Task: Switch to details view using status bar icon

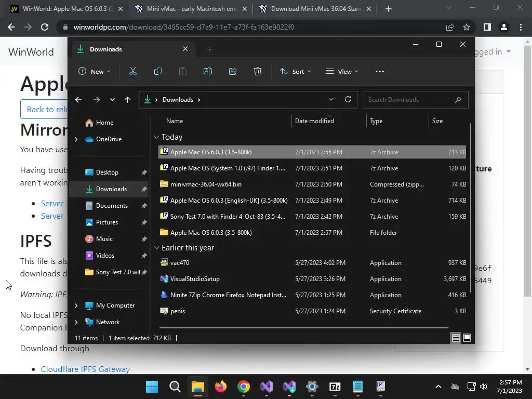Action: pos(456,338)
